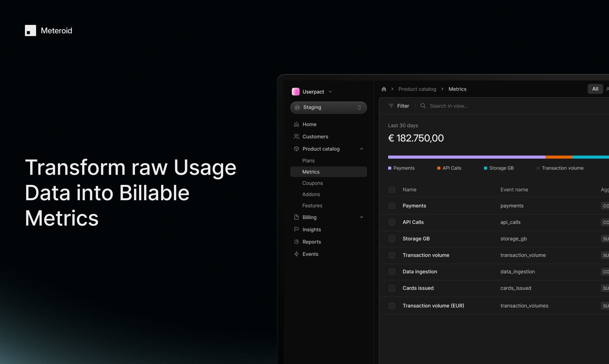The height and width of the screenshot is (364, 609).
Task: Click the Insights flag icon
Action: pos(296,229)
